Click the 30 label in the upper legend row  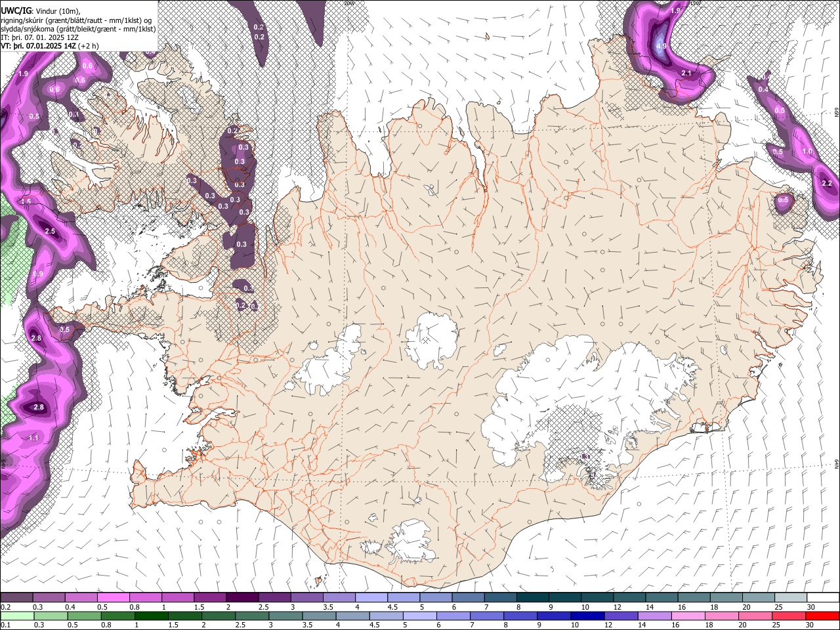click(x=810, y=607)
